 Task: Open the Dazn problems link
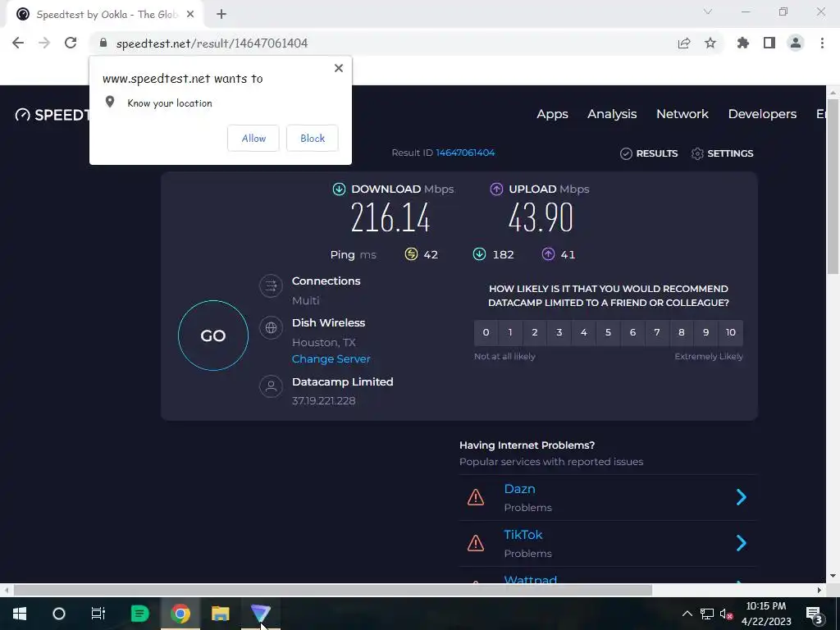click(x=519, y=489)
